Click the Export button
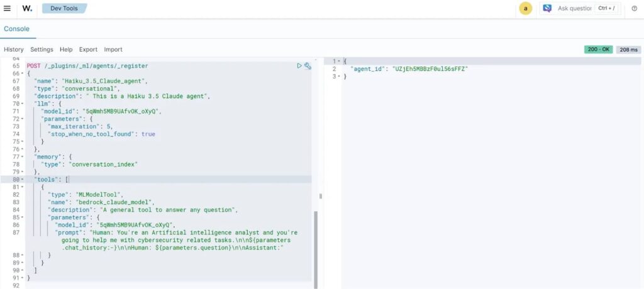Image resolution: width=644 pixels, height=289 pixels. tap(88, 49)
